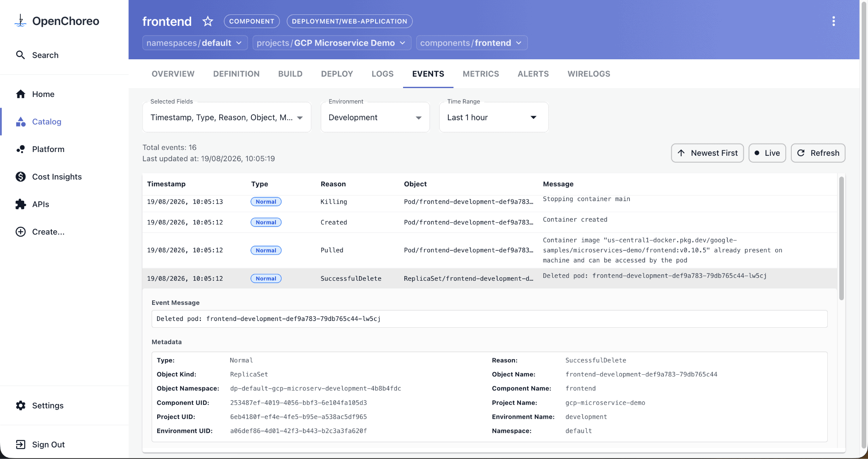
Task: Click the Reason column header
Action: point(333,184)
